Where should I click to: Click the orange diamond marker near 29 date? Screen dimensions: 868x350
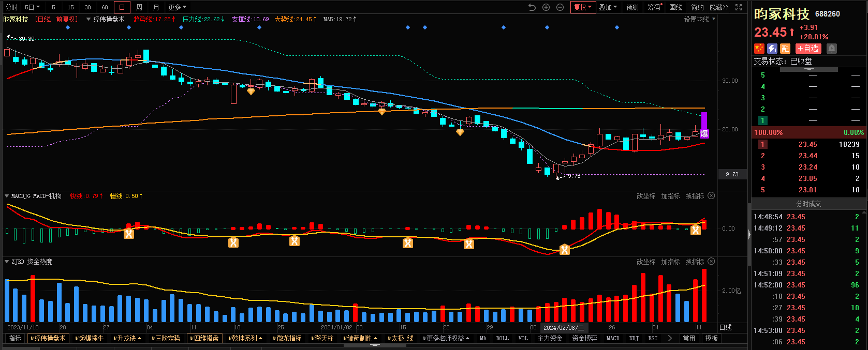pos(460,132)
